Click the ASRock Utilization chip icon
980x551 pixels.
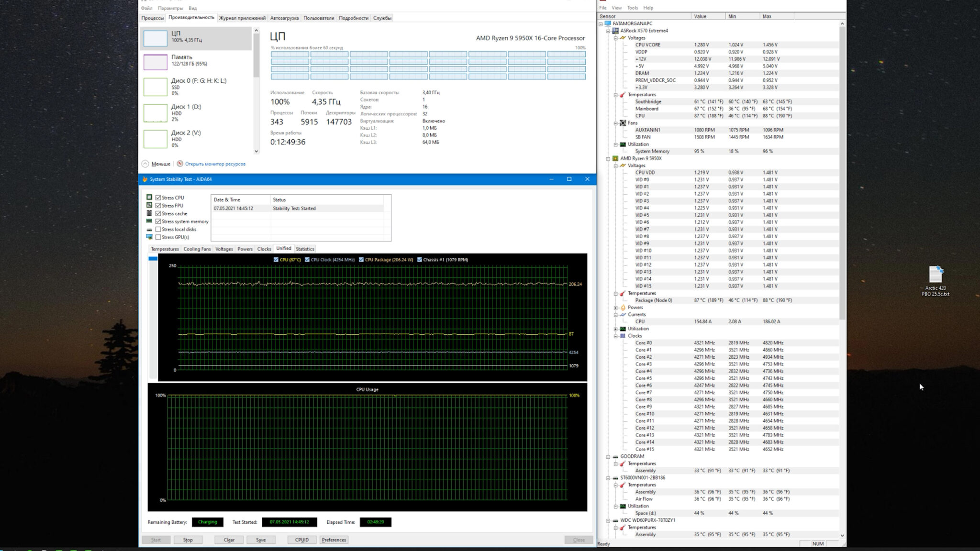click(623, 144)
